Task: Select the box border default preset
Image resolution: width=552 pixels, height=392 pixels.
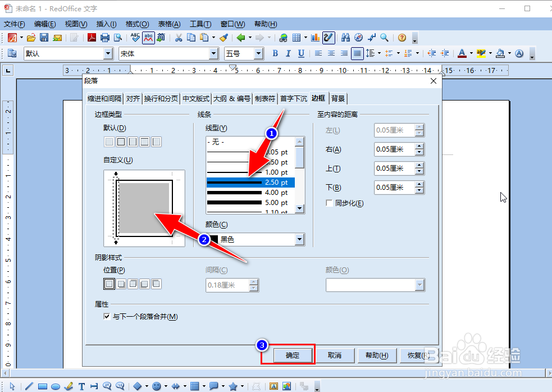Action: coord(121,142)
